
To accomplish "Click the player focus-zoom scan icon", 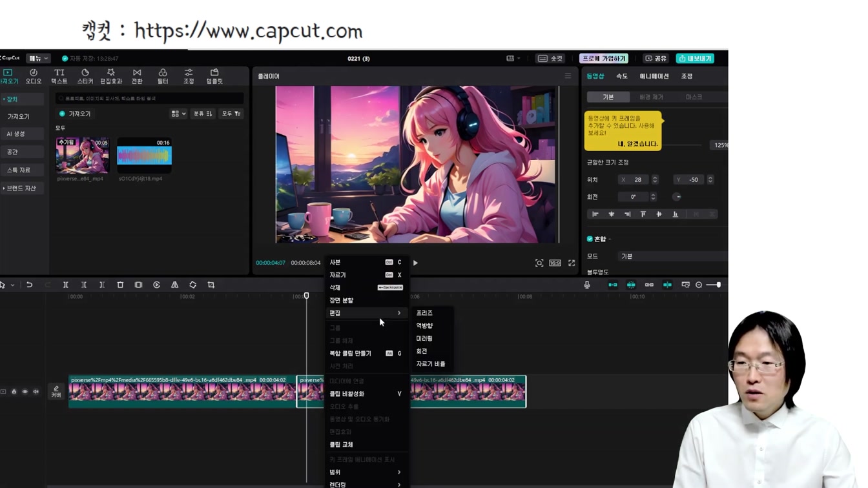I will coord(539,263).
